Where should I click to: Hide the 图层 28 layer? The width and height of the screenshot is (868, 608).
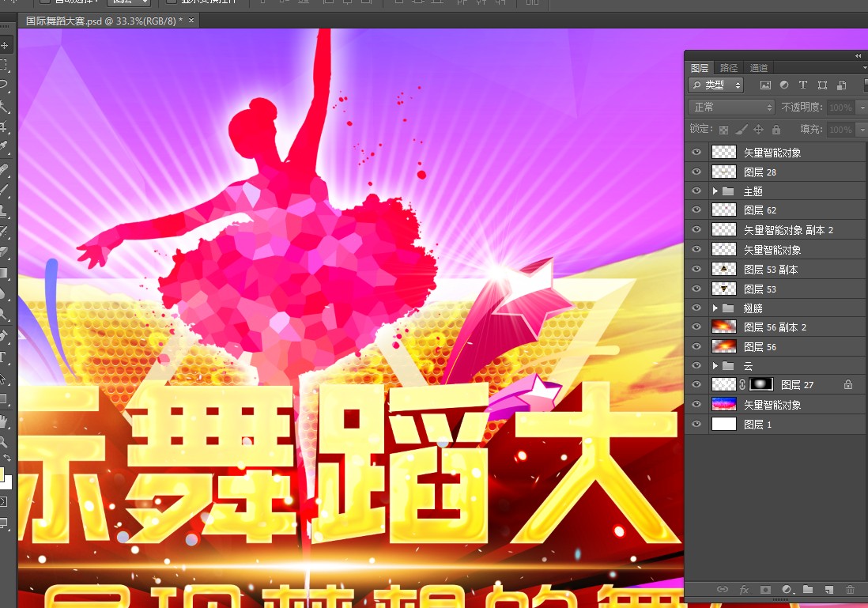click(696, 172)
